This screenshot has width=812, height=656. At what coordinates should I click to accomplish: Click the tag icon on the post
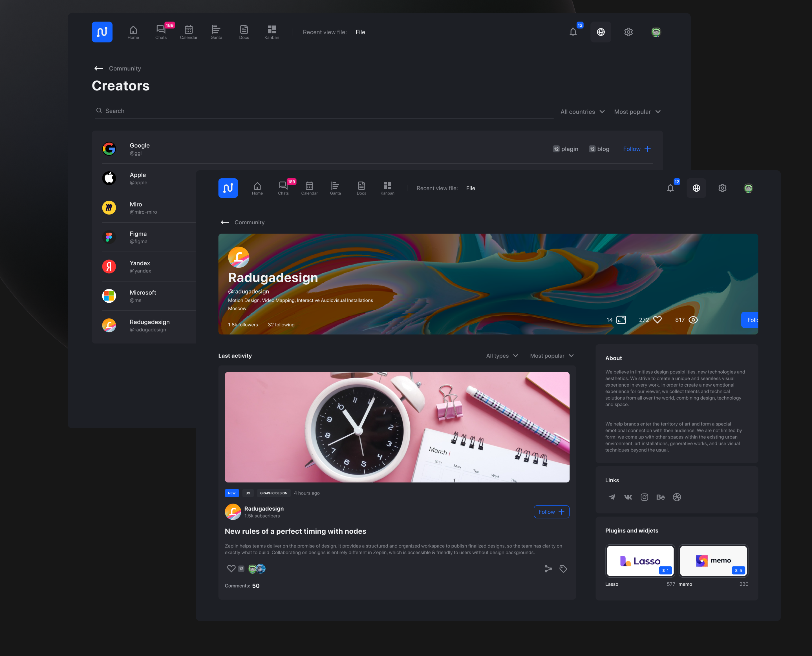pos(563,569)
